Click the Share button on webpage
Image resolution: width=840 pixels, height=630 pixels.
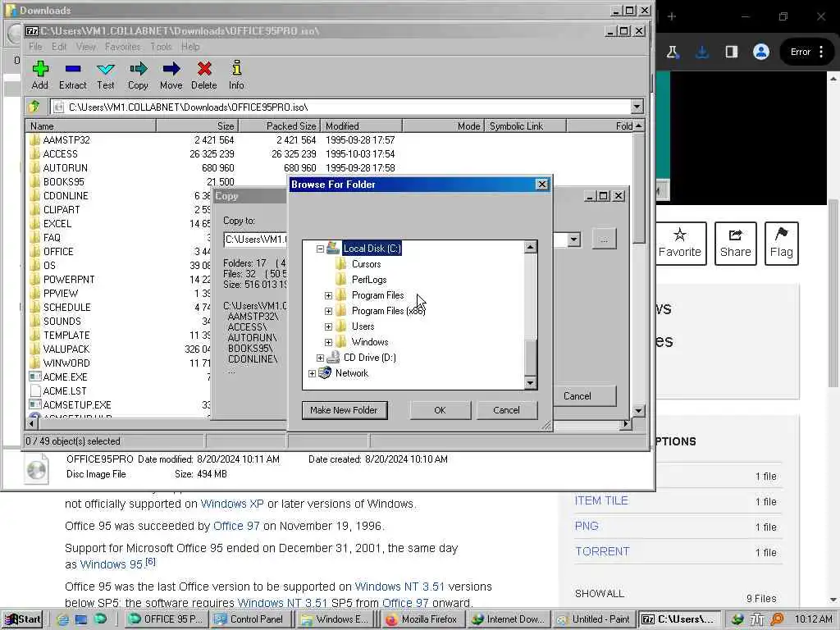[x=736, y=244]
